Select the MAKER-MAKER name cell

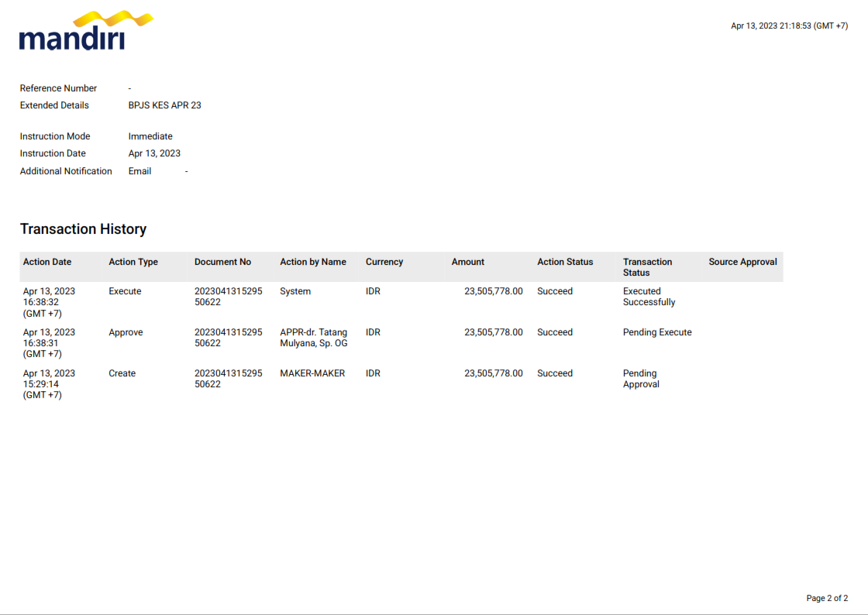[x=312, y=373]
